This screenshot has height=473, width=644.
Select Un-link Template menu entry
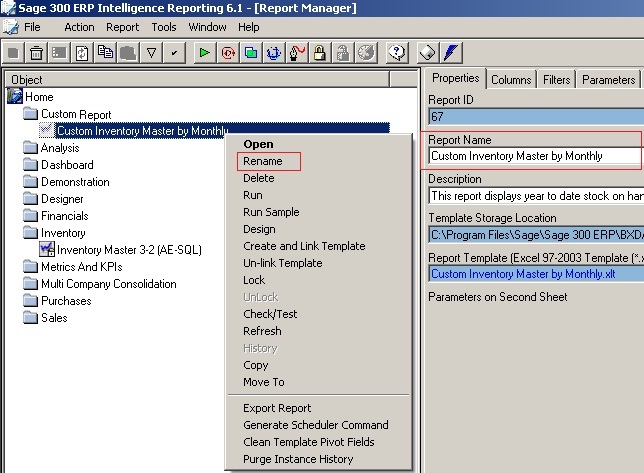283,263
